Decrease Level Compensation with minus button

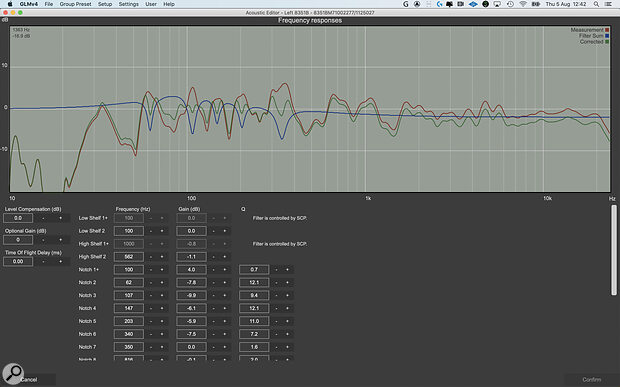coord(43,218)
